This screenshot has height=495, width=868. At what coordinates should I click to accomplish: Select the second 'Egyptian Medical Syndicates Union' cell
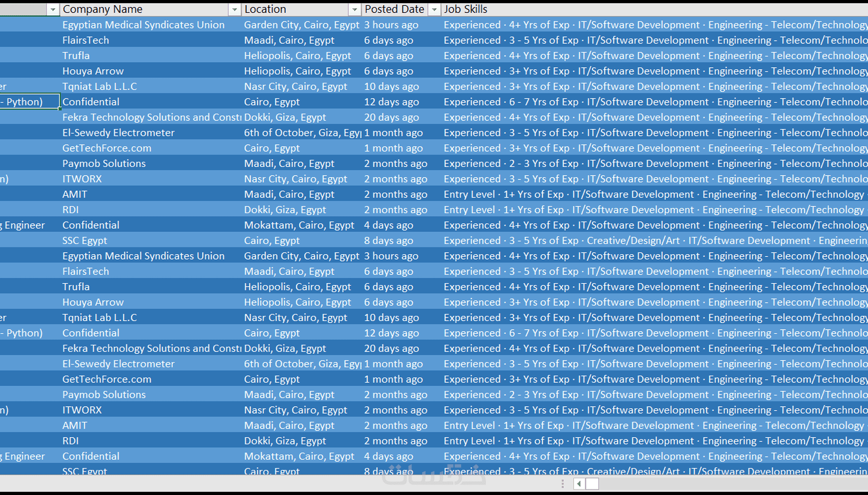[151, 256]
